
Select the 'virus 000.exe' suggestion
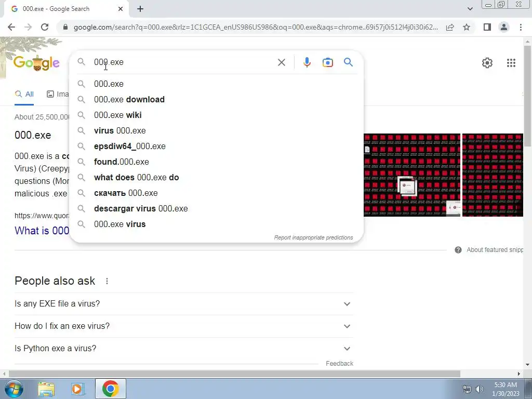click(216, 130)
